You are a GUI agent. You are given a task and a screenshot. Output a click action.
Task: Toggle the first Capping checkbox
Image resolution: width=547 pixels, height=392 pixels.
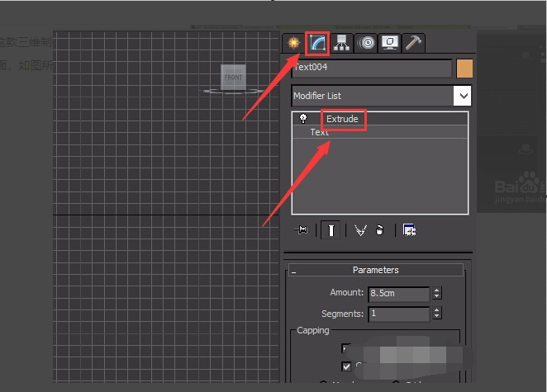(345, 348)
